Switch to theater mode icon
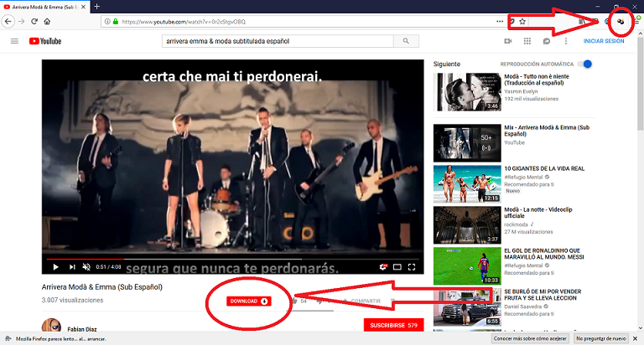This screenshot has width=644, height=345. tap(397, 267)
